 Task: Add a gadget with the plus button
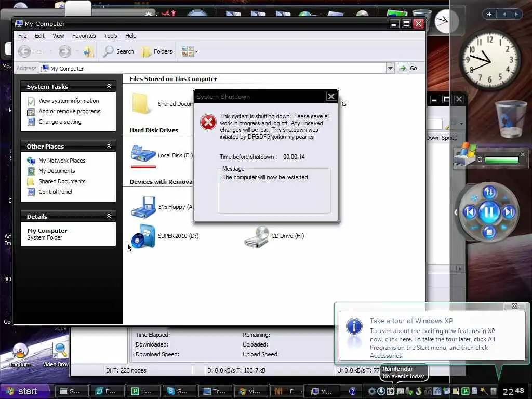[x=489, y=14]
